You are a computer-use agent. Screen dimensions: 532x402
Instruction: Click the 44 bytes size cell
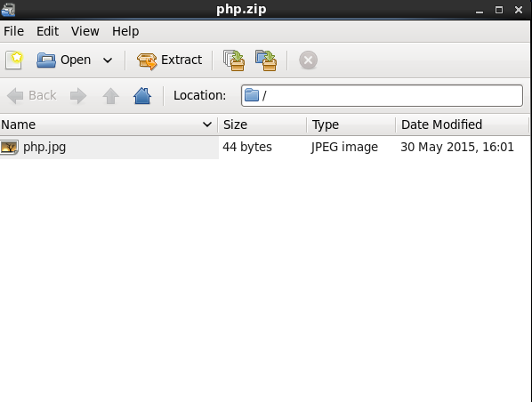click(247, 147)
